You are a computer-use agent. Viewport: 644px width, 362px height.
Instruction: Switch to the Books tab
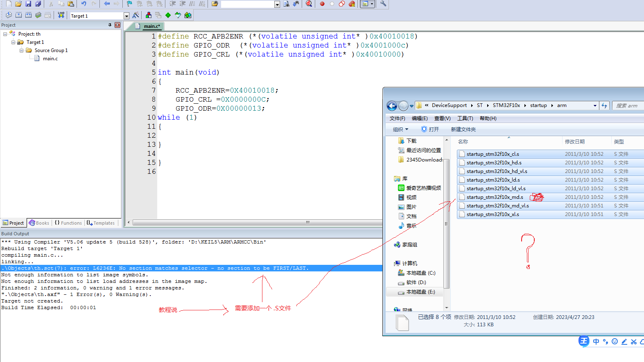click(x=39, y=223)
